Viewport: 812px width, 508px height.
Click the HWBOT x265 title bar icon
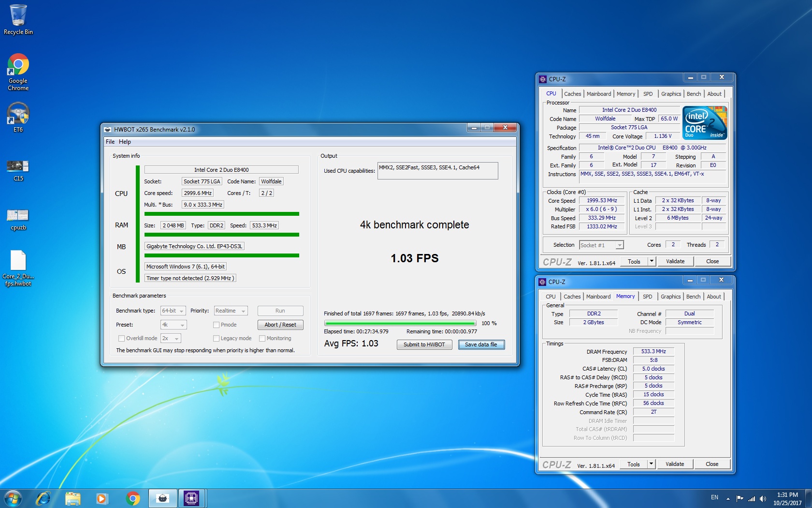108,129
